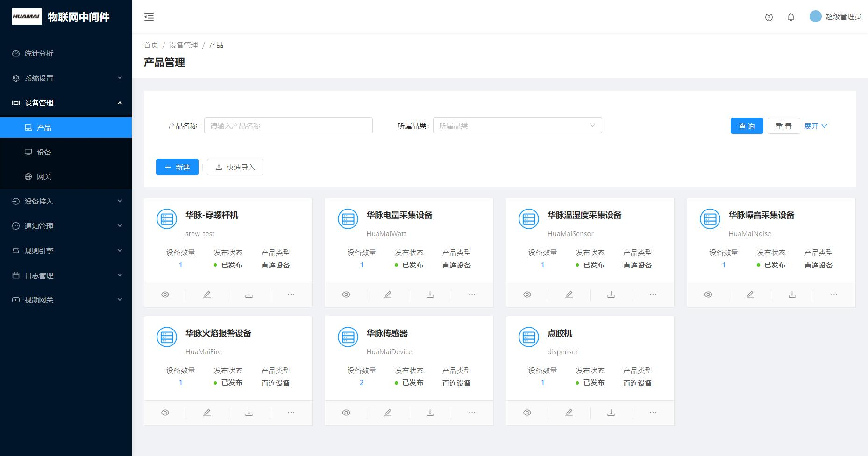Select 设备 in the sidebar submenu
The height and width of the screenshot is (456, 868).
pyautogui.click(x=44, y=152)
